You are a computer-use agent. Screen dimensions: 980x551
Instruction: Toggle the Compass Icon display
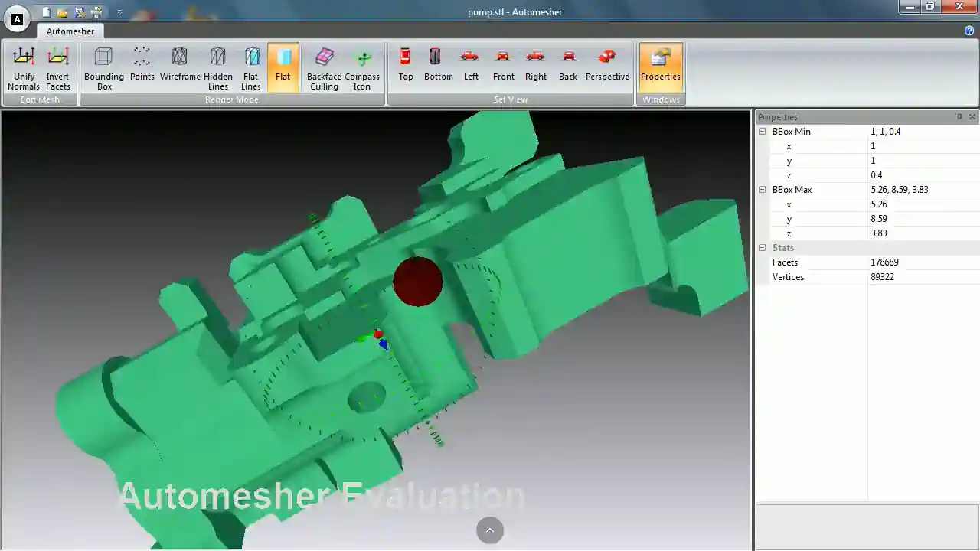point(361,67)
